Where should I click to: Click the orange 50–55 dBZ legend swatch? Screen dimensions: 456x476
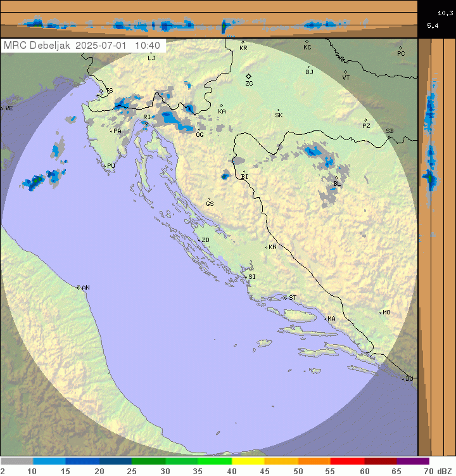[x=314, y=461]
